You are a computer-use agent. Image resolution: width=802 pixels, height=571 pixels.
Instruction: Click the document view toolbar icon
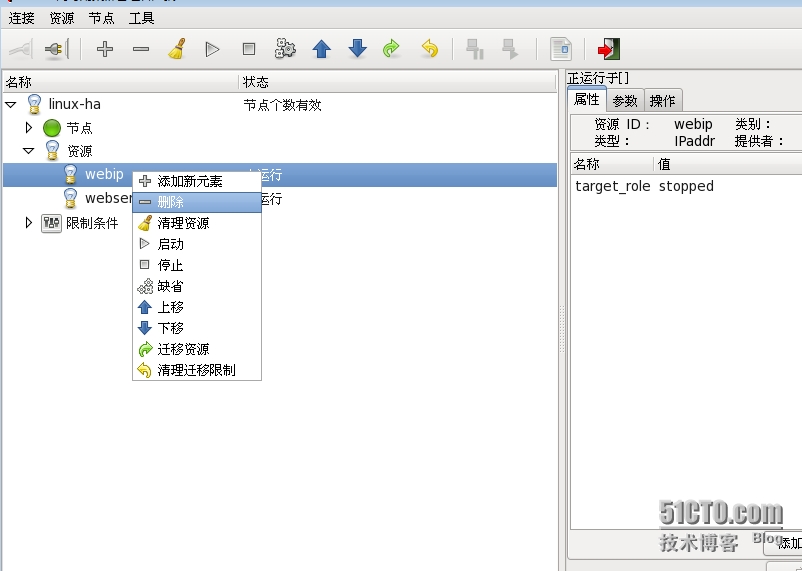(561, 49)
